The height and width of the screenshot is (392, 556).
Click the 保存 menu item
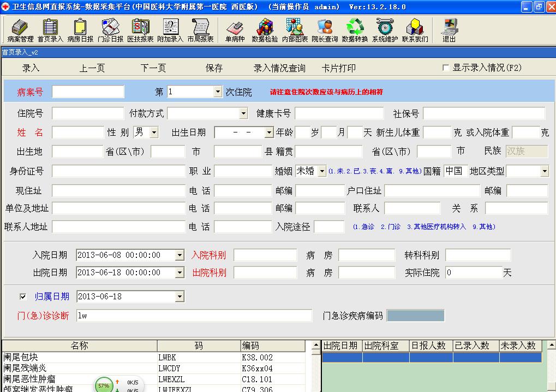point(214,68)
